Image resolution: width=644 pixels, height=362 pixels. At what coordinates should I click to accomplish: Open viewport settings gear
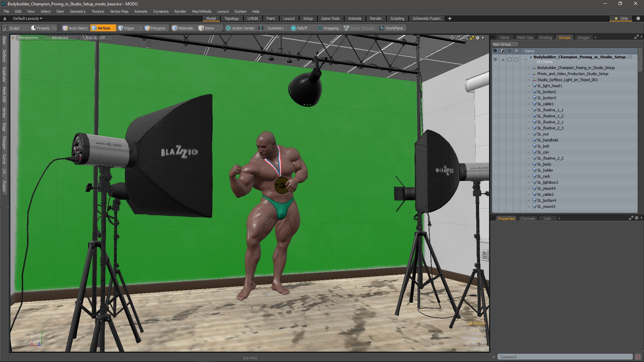tap(478, 38)
